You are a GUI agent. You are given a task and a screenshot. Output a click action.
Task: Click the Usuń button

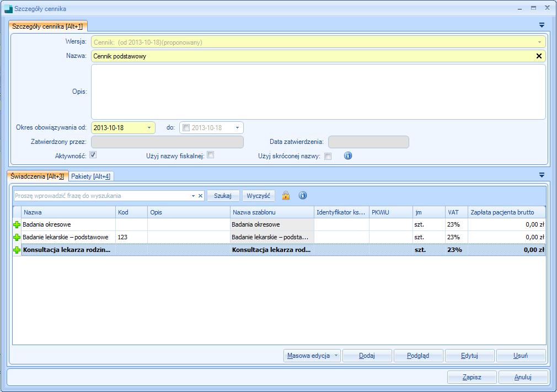(521, 356)
